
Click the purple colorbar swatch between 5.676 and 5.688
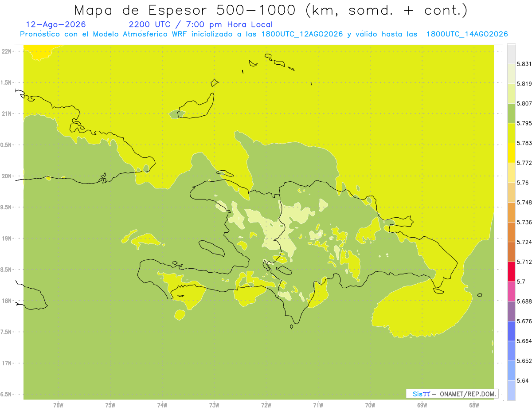tap(511, 311)
